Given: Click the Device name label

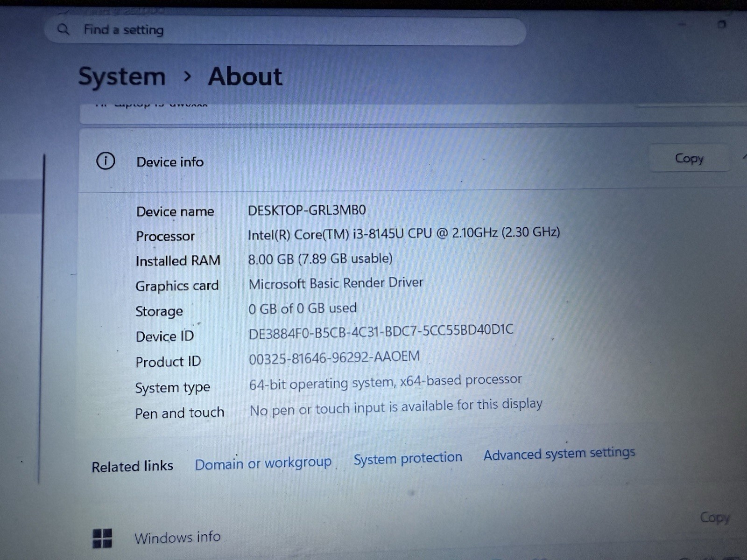Looking at the screenshot, I should (x=175, y=211).
